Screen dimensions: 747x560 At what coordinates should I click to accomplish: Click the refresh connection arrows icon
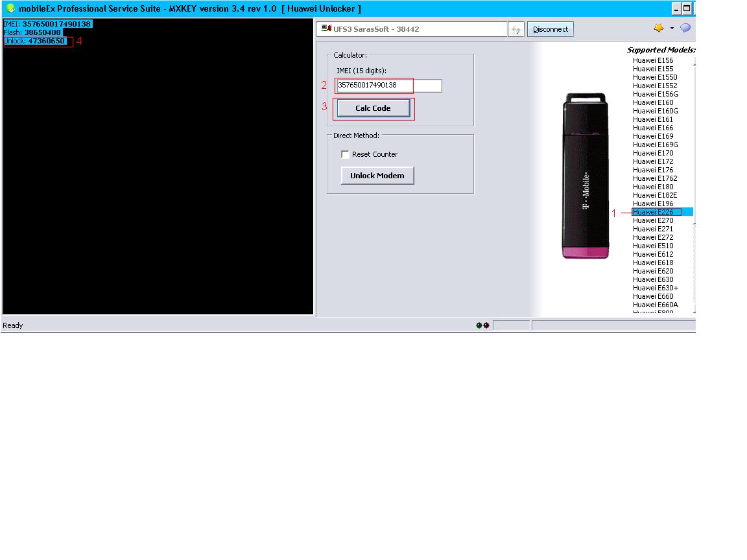516,30
